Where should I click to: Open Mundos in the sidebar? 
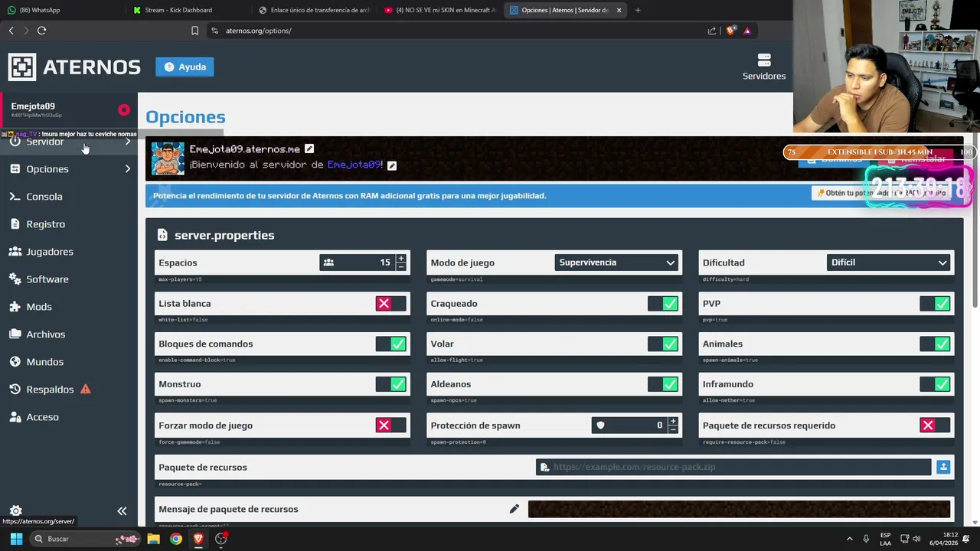pyautogui.click(x=45, y=362)
